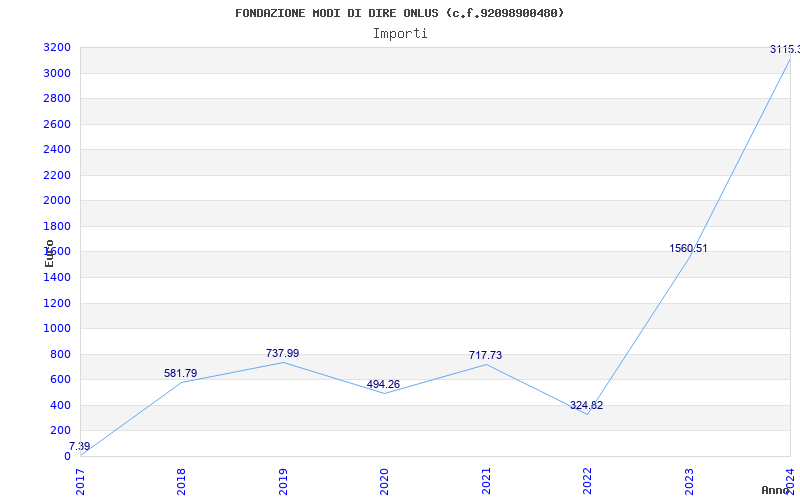Click the y-axis value 3000
This screenshot has width=800, height=500.
[57, 73]
